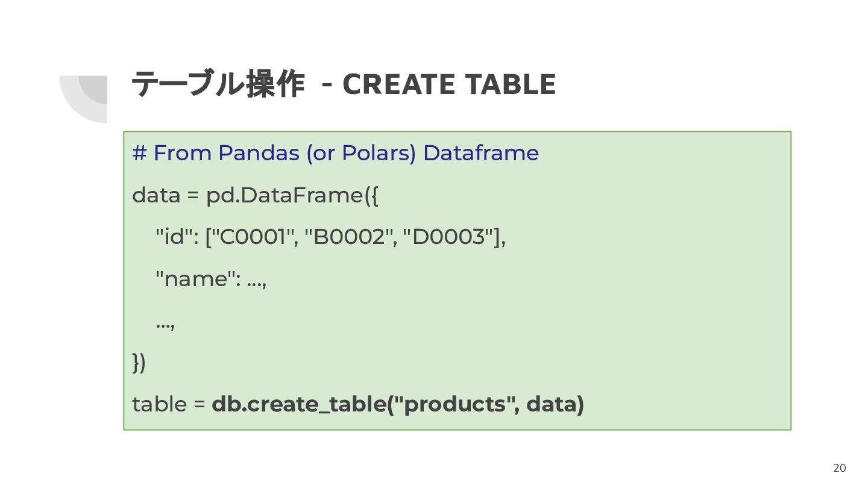Click the 'table =' assignment text

click(169, 404)
